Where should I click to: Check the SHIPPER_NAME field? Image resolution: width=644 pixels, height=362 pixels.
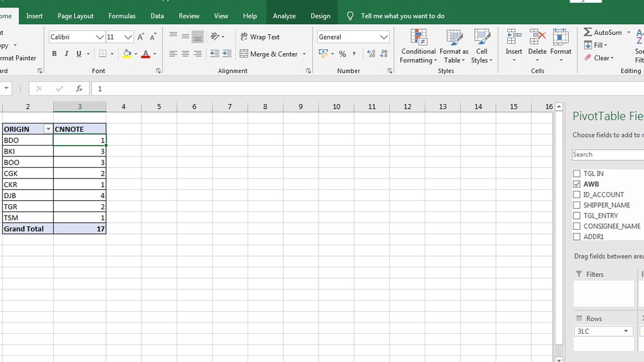pyautogui.click(x=577, y=205)
